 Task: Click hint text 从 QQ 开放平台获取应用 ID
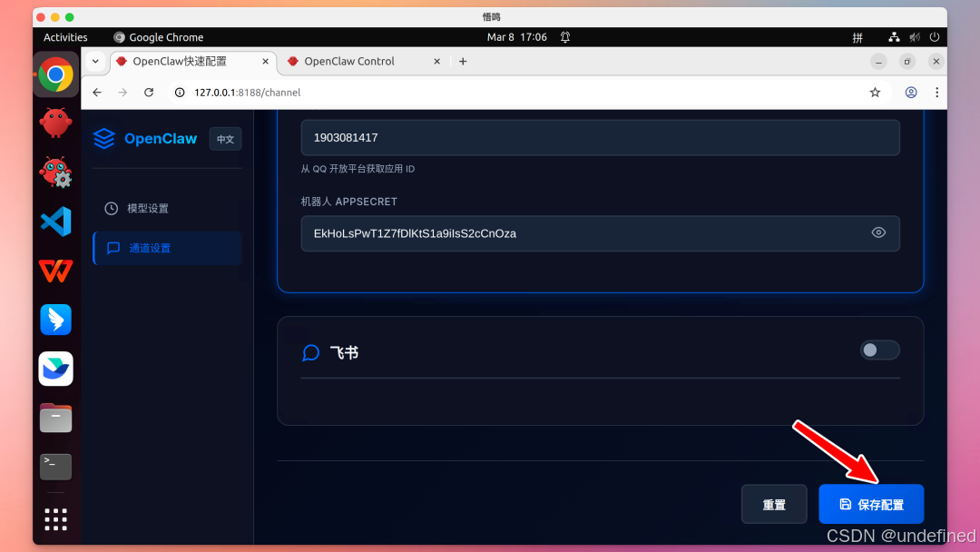(x=358, y=169)
